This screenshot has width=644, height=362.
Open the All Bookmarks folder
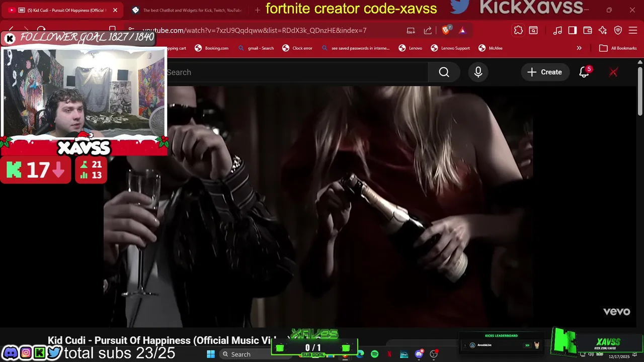click(x=618, y=48)
